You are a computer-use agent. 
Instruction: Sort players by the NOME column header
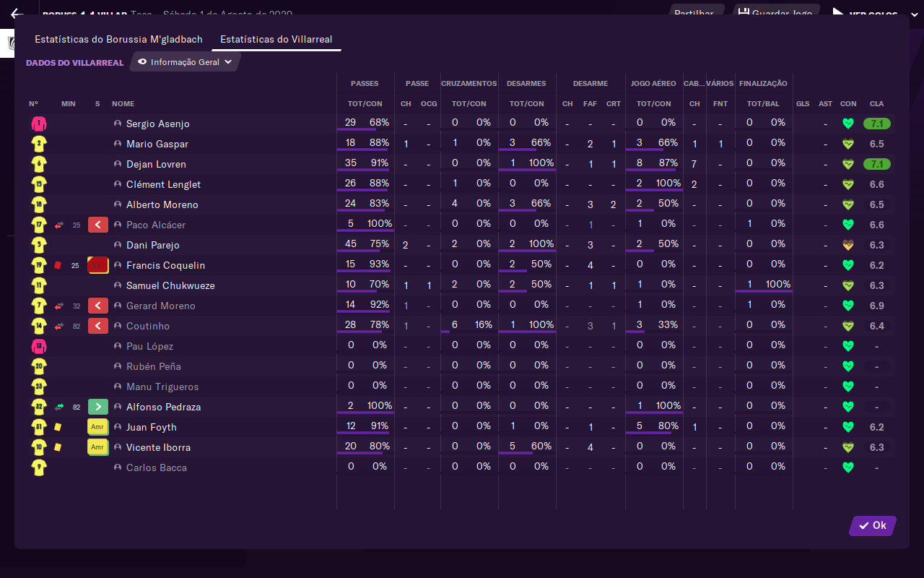(123, 104)
